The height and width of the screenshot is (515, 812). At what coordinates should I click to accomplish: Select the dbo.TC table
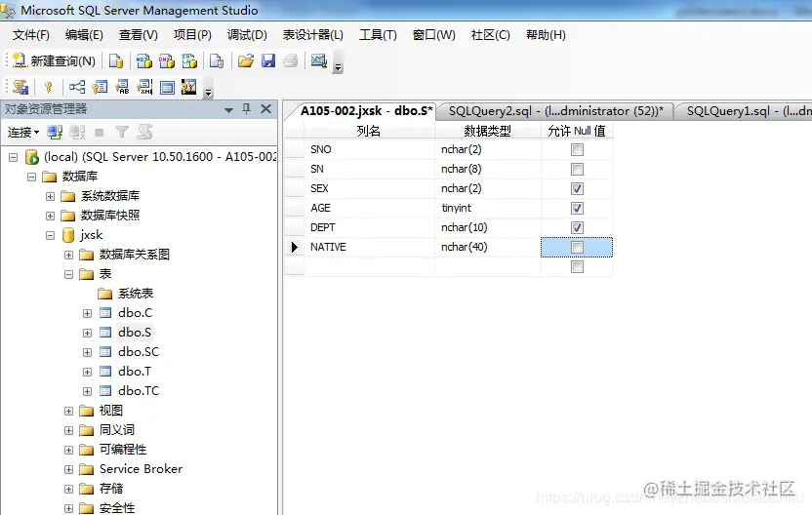(139, 391)
